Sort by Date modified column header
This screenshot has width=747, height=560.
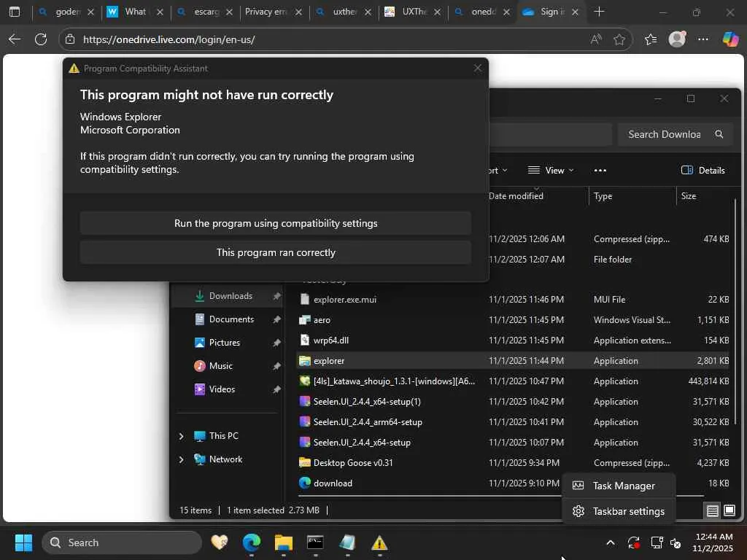coord(516,196)
